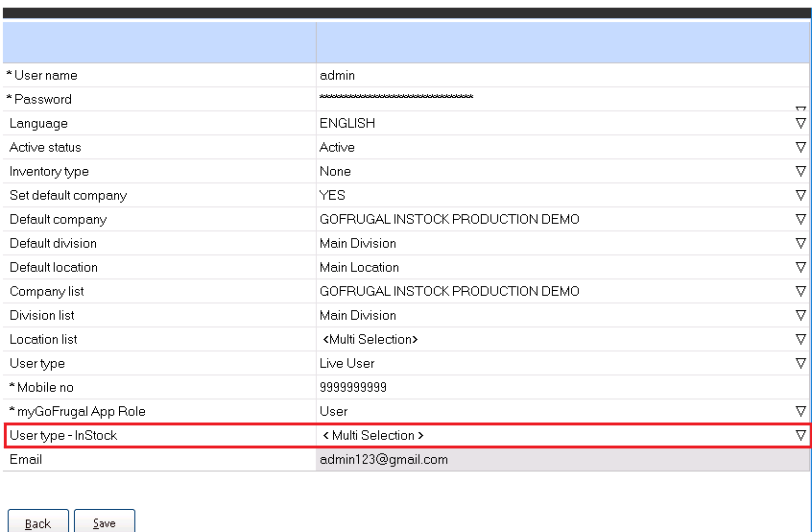Expand the Default location dropdown arrow

[800, 267]
